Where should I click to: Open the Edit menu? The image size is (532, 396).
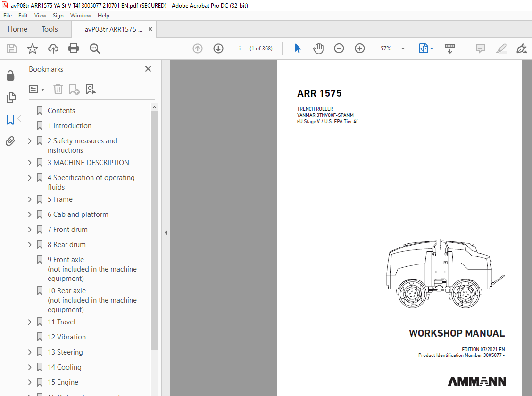[x=23, y=15]
